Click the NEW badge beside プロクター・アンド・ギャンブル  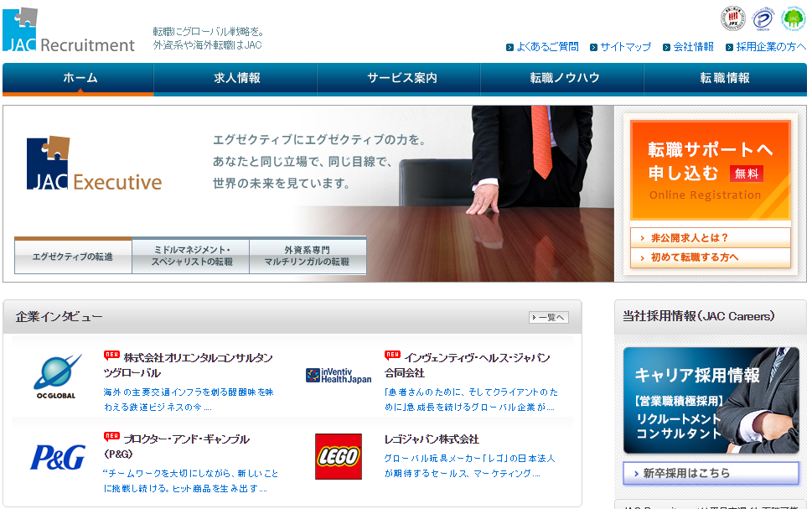[111, 436]
